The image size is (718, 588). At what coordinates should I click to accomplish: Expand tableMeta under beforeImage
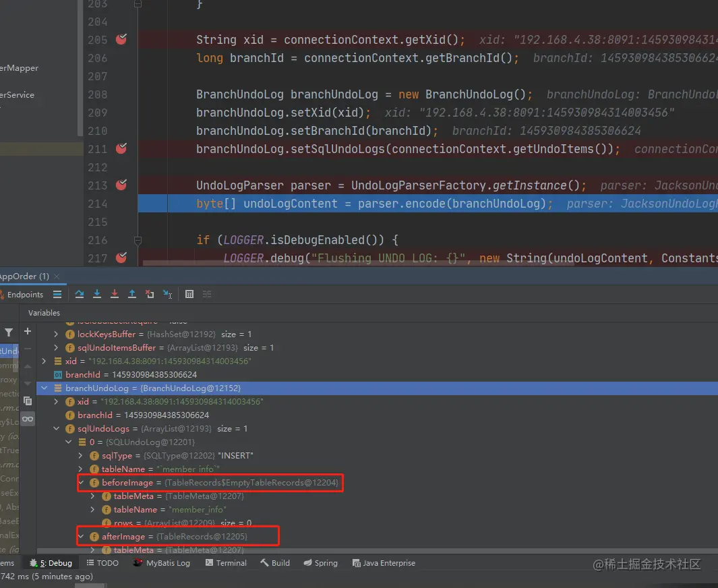point(92,496)
